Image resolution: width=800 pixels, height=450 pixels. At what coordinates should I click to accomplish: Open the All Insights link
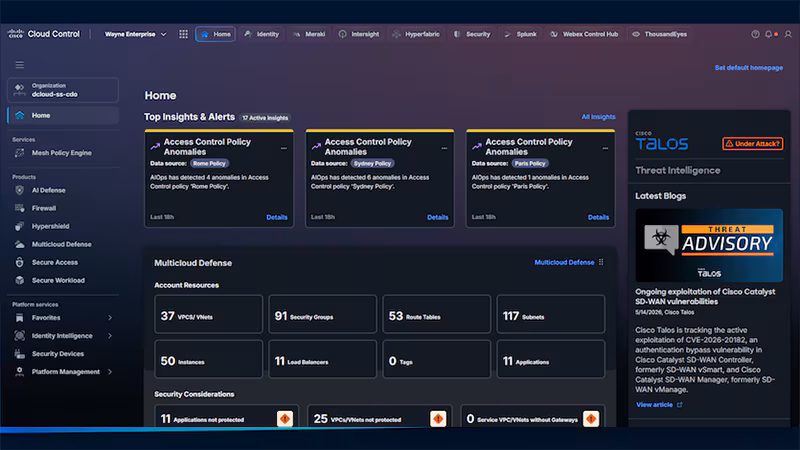[x=598, y=117]
